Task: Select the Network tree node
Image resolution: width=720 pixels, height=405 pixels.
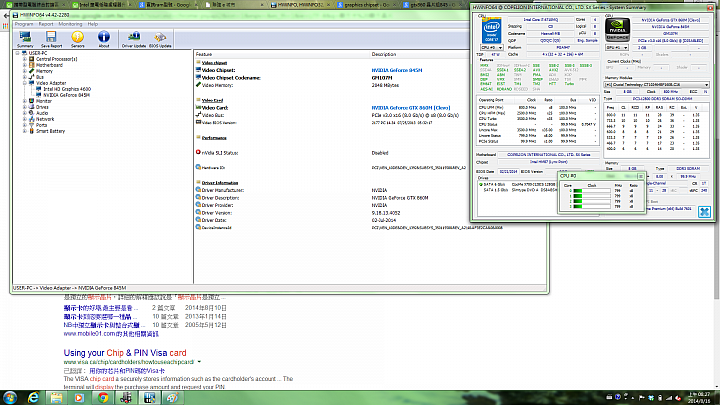Action: click(x=45, y=119)
